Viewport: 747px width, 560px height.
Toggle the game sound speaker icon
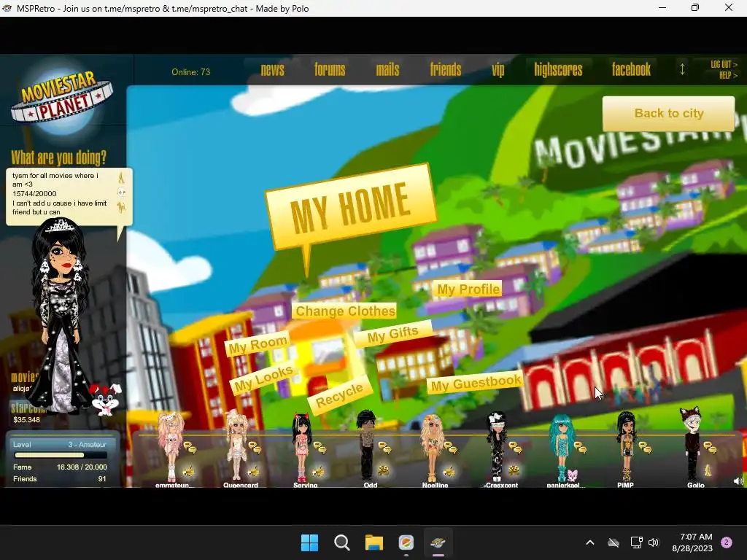click(x=738, y=481)
